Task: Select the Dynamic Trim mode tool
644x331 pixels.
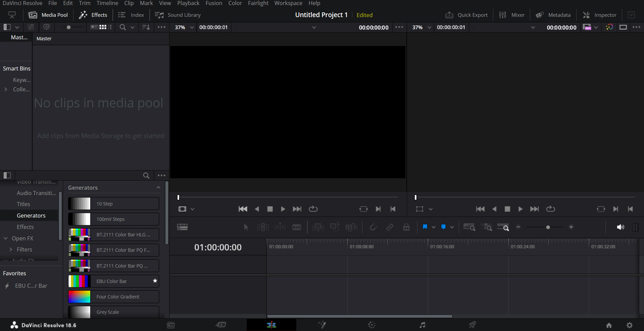Action: (x=280, y=227)
